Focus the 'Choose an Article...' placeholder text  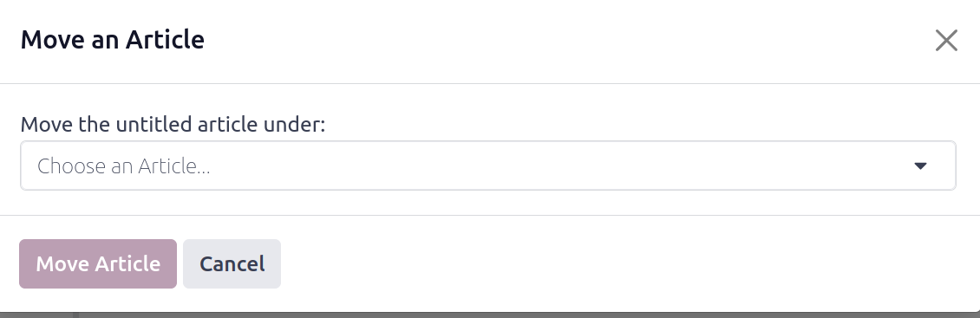(x=124, y=166)
